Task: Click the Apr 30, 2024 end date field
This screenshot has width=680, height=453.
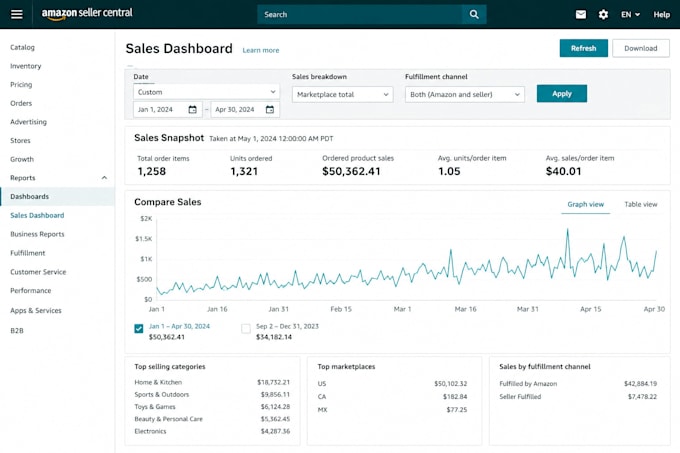Action: (245, 109)
